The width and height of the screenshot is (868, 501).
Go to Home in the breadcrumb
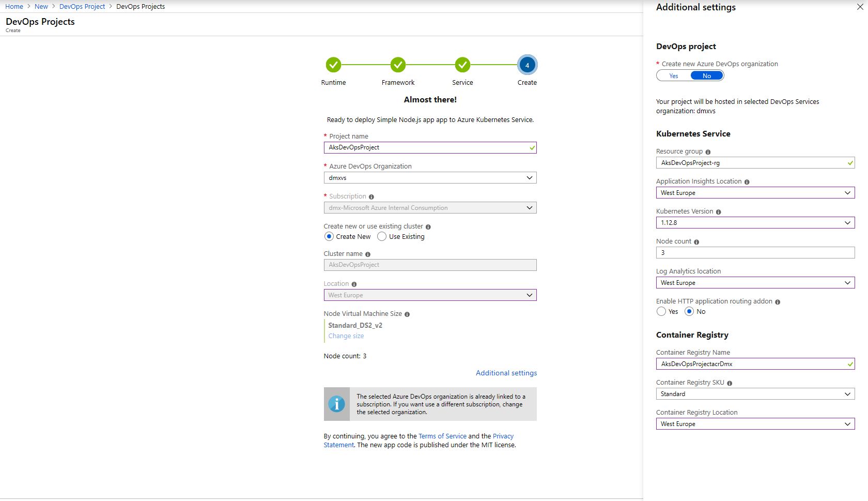tap(14, 7)
